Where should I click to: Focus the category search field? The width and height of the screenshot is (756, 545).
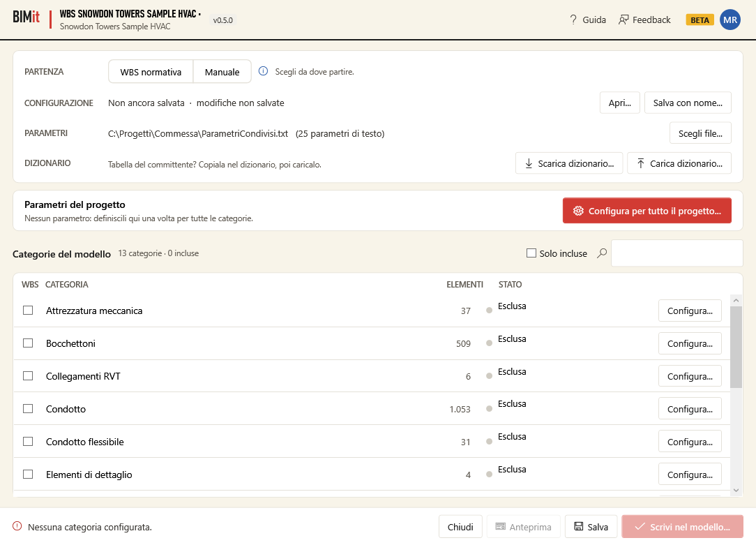(677, 253)
